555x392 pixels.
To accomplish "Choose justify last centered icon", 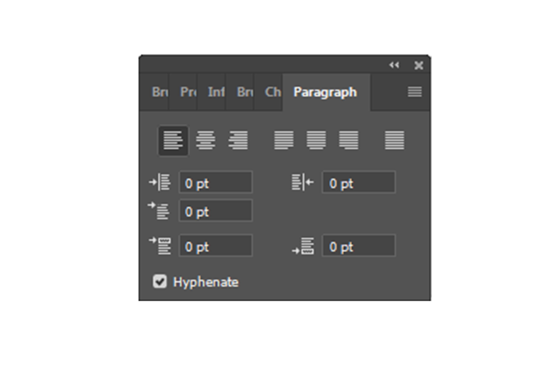I will pos(316,140).
